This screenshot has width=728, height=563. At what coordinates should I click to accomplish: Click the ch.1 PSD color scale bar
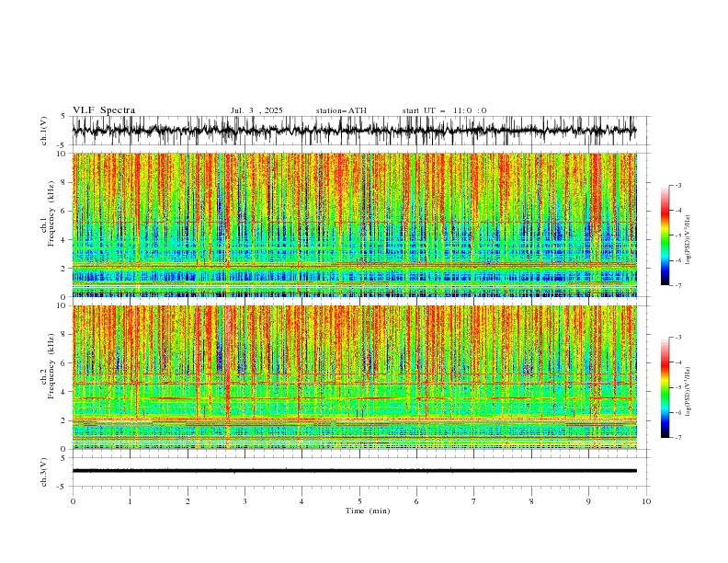665,235
